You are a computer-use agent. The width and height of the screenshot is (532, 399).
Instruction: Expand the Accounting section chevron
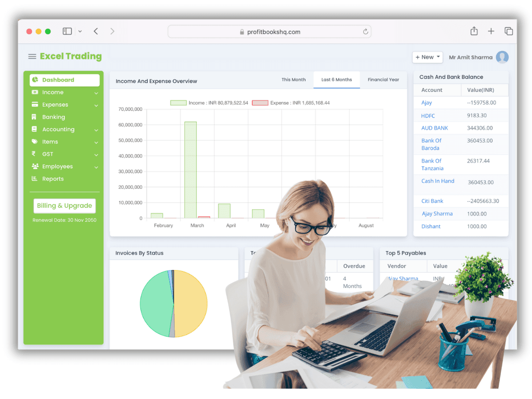pos(96,129)
